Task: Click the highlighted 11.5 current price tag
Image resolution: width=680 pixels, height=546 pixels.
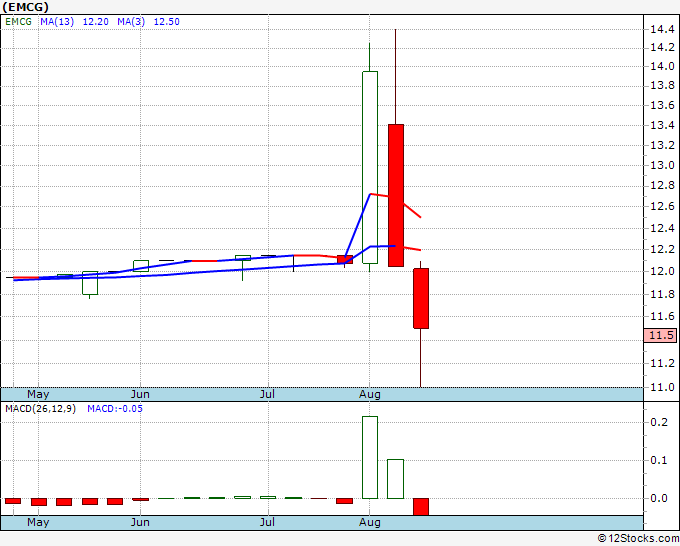Action: click(x=660, y=335)
